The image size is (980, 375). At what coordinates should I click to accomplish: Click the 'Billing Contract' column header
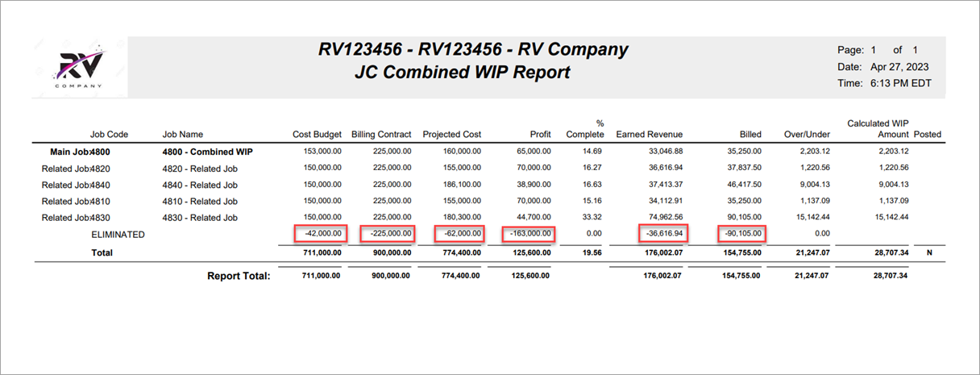pyautogui.click(x=382, y=135)
